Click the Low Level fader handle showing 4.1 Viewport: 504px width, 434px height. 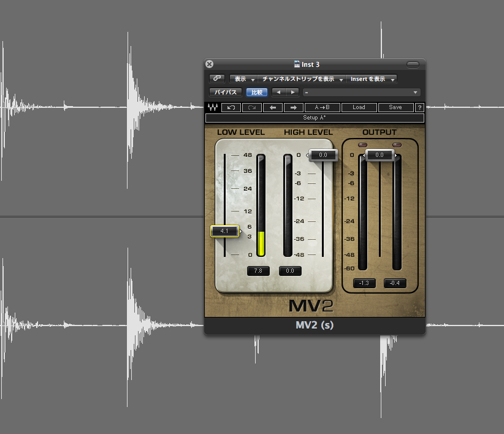click(x=224, y=231)
